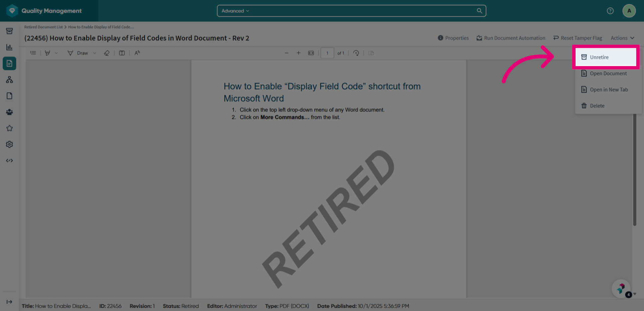Select the add text box icon
644x311 pixels.
[122, 53]
